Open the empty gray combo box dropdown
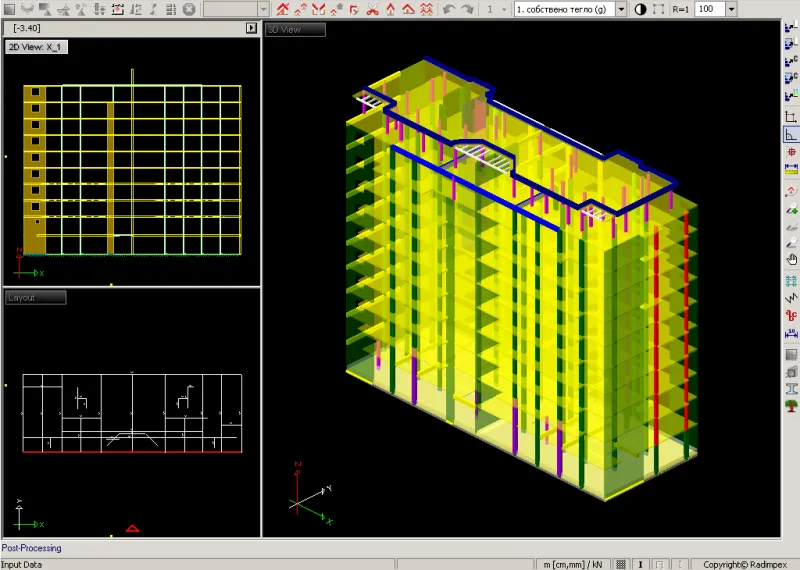Viewport: 800px width, 570px height. pyautogui.click(x=263, y=9)
